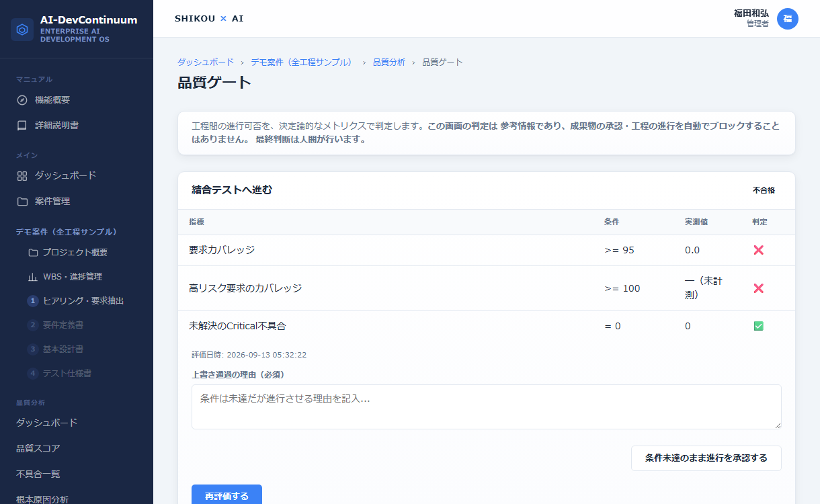Click the 要求カバレッジ metric name
This screenshot has width=820, height=504.
pyautogui.click(x=222, y=250)
